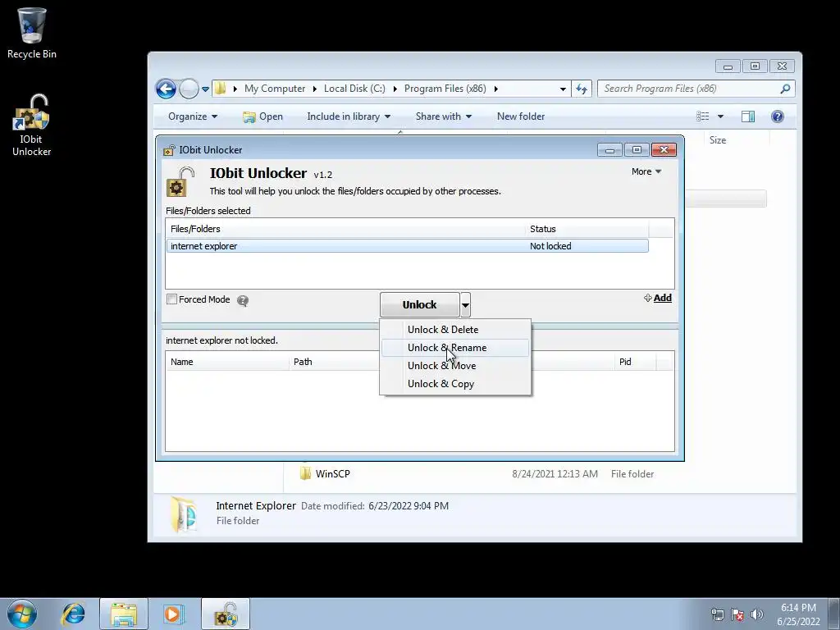Open the More menu in IObit Unlocker
Viewport: 840px width, 630px height.
pos(646,172)
